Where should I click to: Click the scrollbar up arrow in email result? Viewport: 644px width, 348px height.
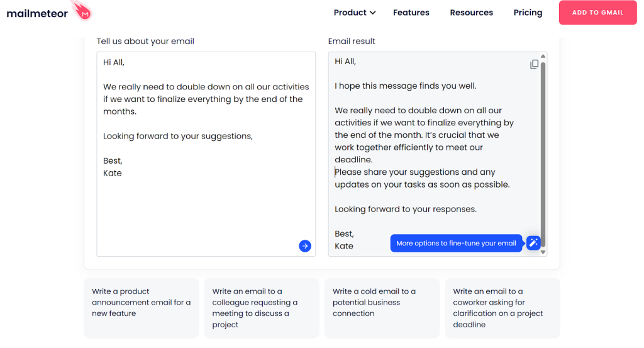543,56
